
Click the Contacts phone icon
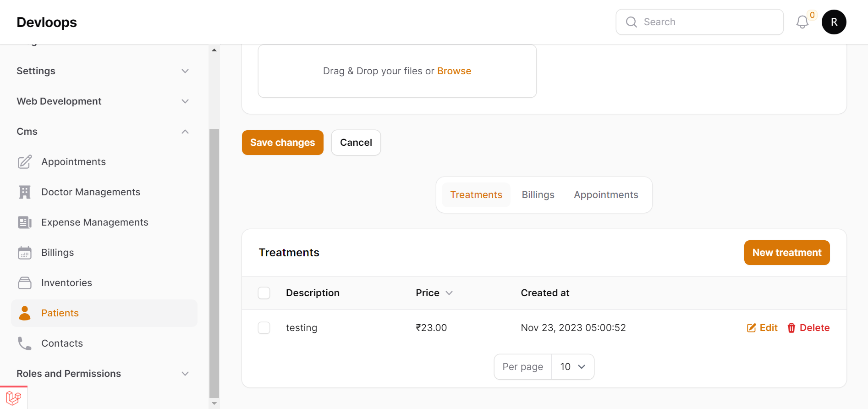[x=25, y=343]
